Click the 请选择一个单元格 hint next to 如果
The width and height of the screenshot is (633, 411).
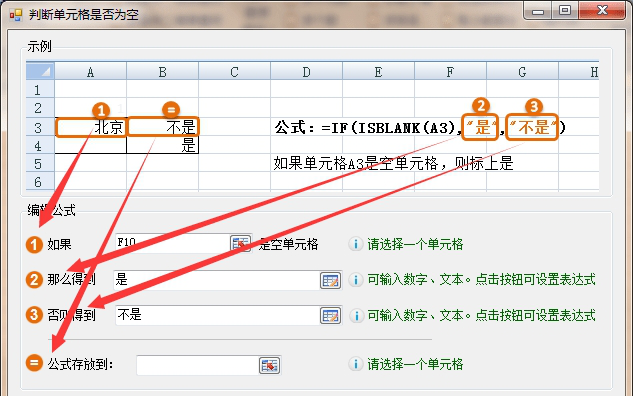click(x=415, y=244)
